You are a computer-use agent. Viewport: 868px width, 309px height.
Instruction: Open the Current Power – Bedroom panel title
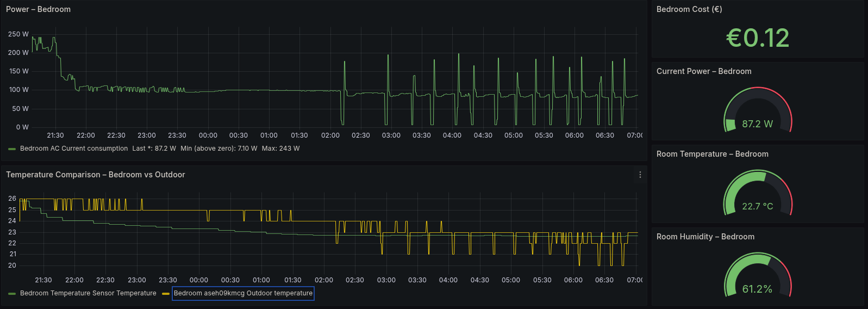point(704,71)
